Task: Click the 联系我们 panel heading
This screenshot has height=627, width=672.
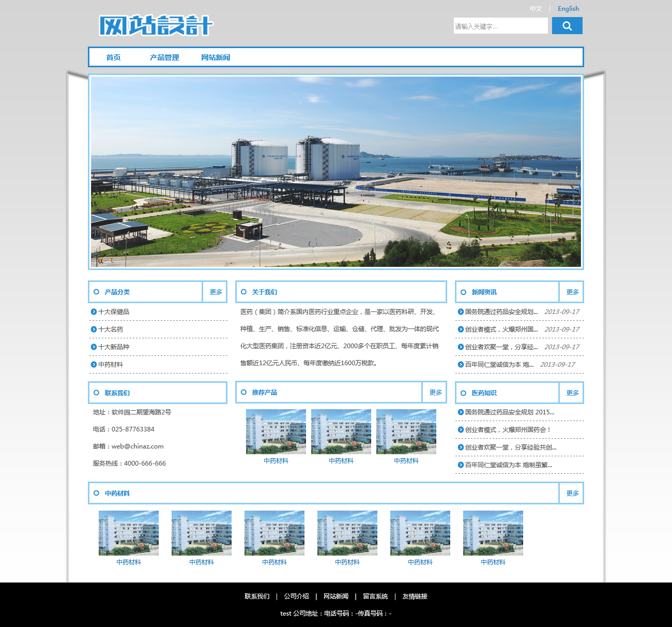Action: 117,393
